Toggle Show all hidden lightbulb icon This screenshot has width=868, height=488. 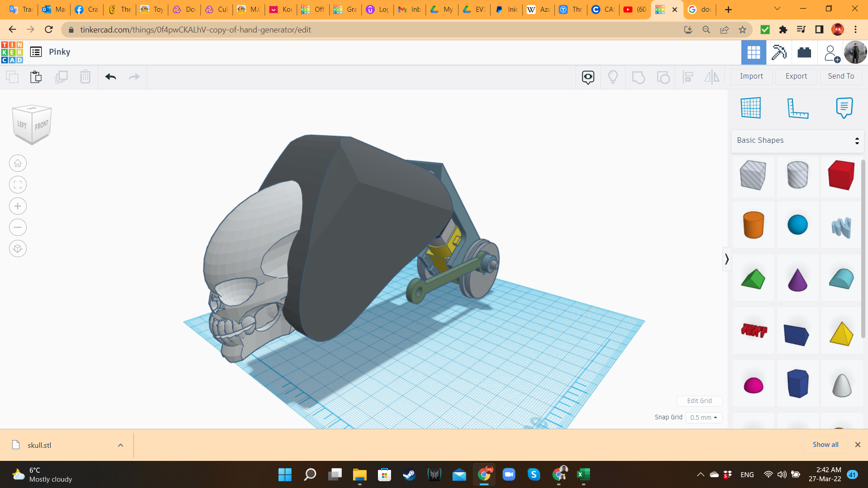(x=613, y=77)
